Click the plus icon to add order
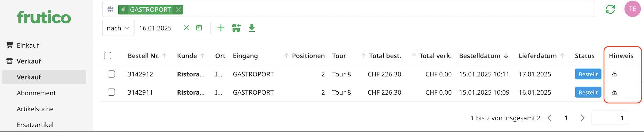 pyautogui.click(x=221, y=28)
